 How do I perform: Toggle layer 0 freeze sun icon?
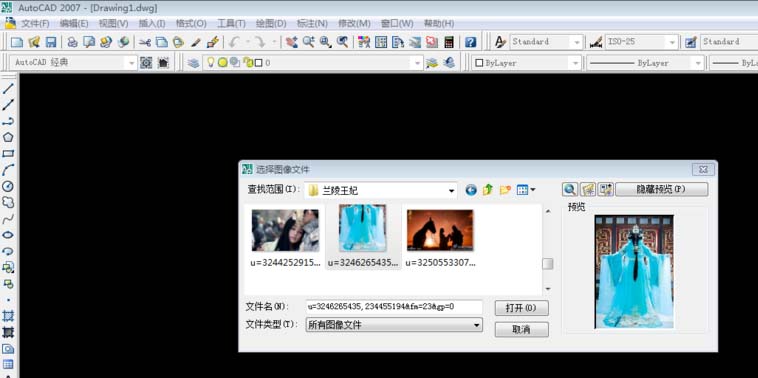pos(222,62)
